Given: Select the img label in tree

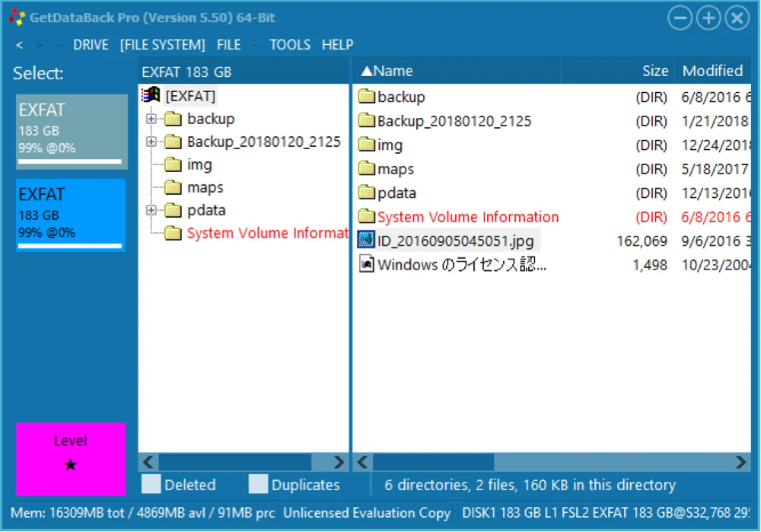Looking at the screenshot, I should click(199, 164).
